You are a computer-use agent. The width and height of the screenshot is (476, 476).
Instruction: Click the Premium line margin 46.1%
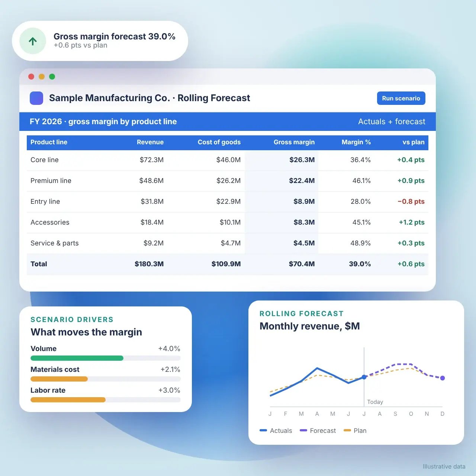click(x=361, y=181)
